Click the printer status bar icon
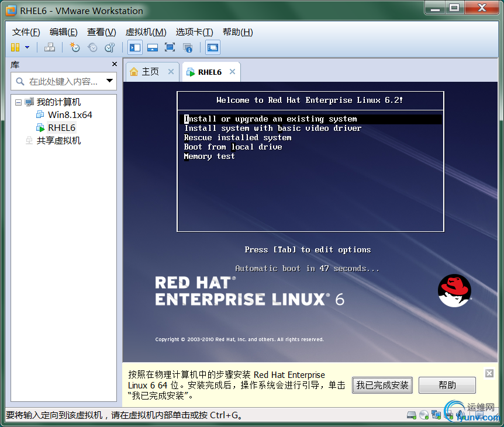This screenshot has width=504, height=427. 449,415
